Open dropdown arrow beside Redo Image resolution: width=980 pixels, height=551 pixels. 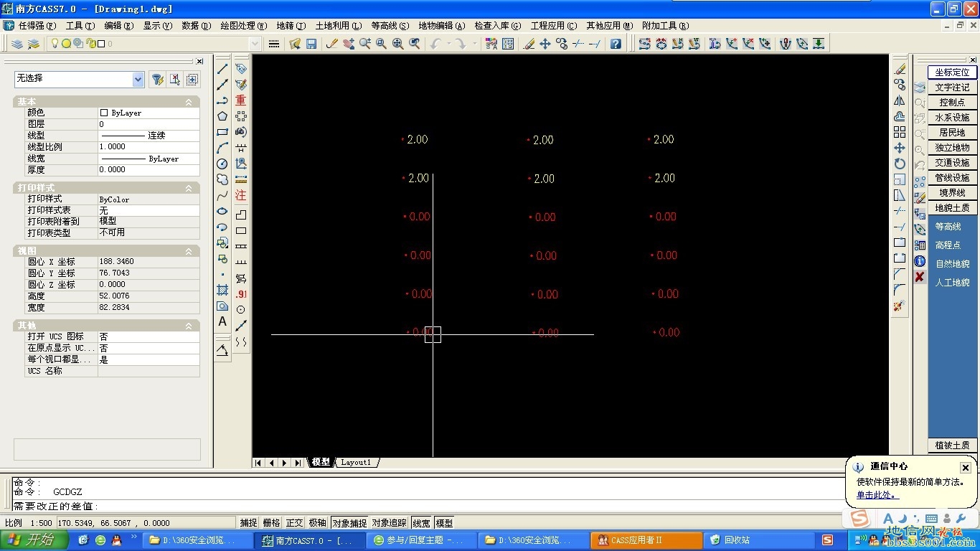pyautogui.click(x=473, y=44)
